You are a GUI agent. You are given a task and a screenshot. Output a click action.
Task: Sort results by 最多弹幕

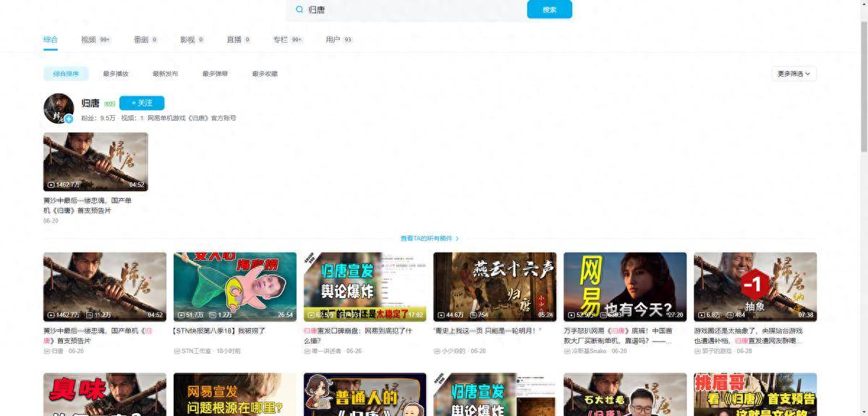pos(215,74)
